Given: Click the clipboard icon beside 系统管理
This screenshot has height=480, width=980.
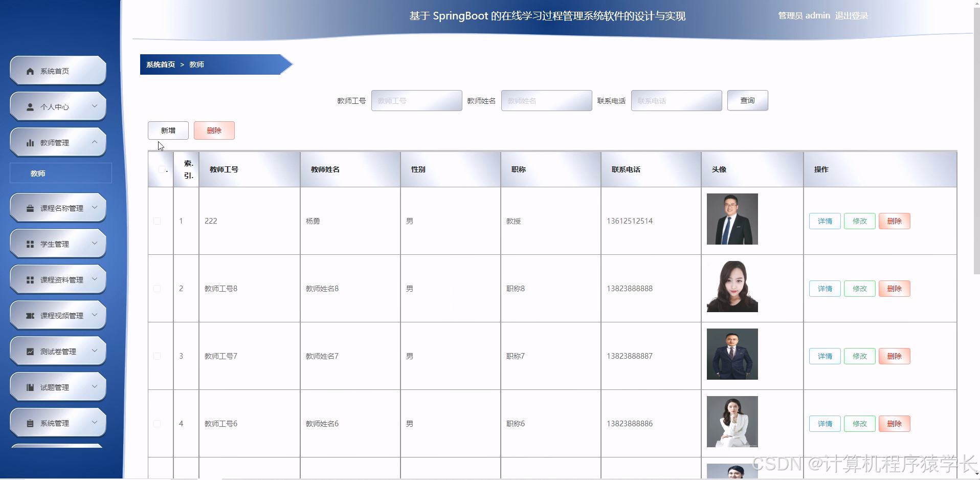Looking at the screenshot, I should tap(30, 424).
